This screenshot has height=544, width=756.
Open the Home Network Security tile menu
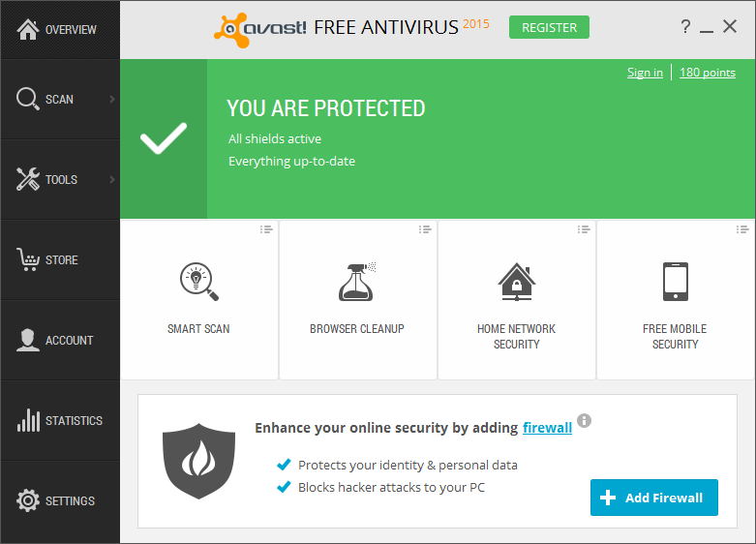point(584,229)
